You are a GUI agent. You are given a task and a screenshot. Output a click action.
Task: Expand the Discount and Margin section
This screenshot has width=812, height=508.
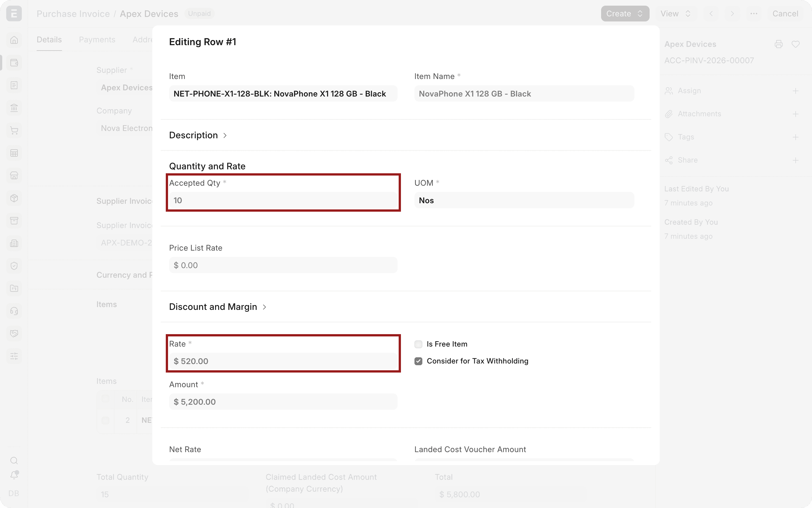pyautogui.click(x=217, y=307)
